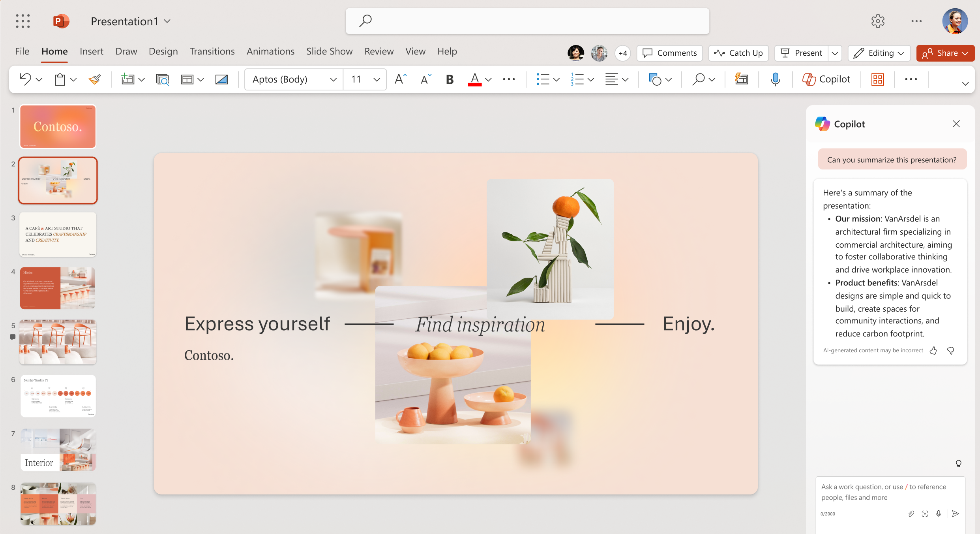Image resolution: width=980 pixels, height=534 pixels.
Task: Open the Aptos (Body) font dropdown
Action: [x=334, y=79]
